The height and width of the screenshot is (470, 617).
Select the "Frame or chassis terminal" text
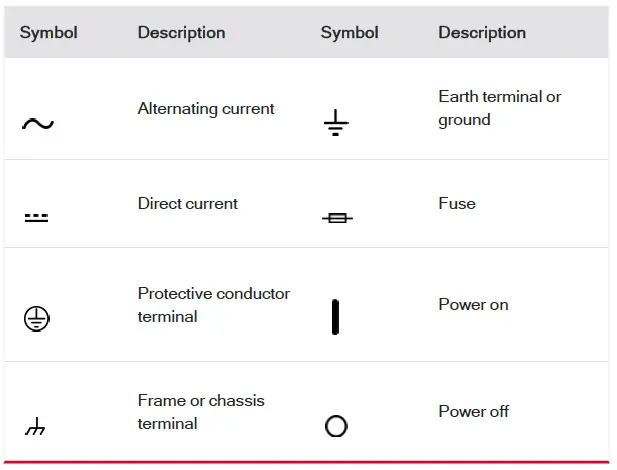click(x=201, y=411)
